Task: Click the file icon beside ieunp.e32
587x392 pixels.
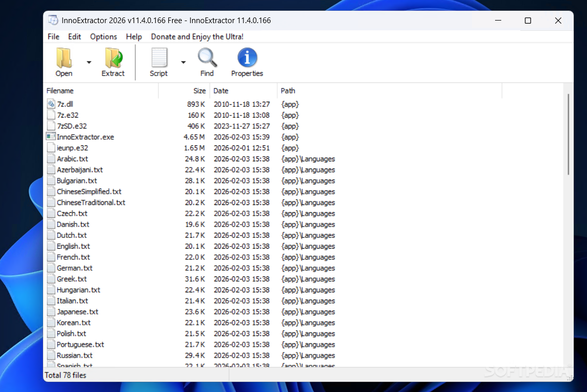Action: [x=51, y=148]
